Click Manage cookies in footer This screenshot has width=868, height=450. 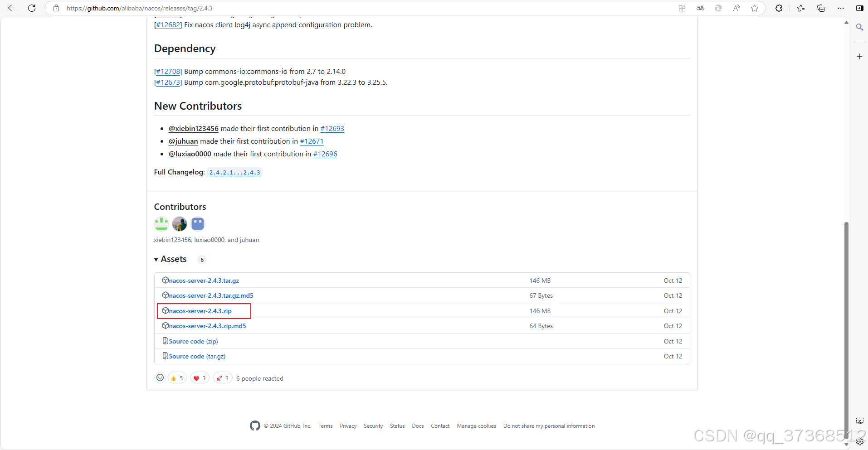point(477,426)
